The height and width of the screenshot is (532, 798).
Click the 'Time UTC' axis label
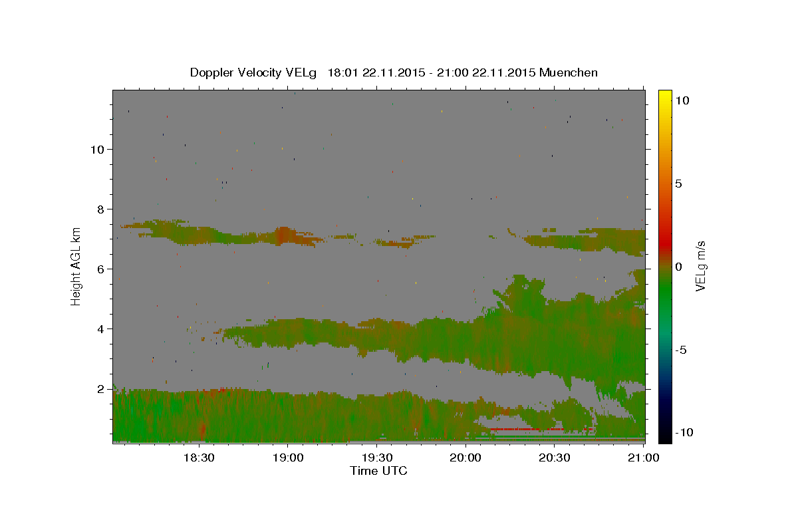coord(378,471)
